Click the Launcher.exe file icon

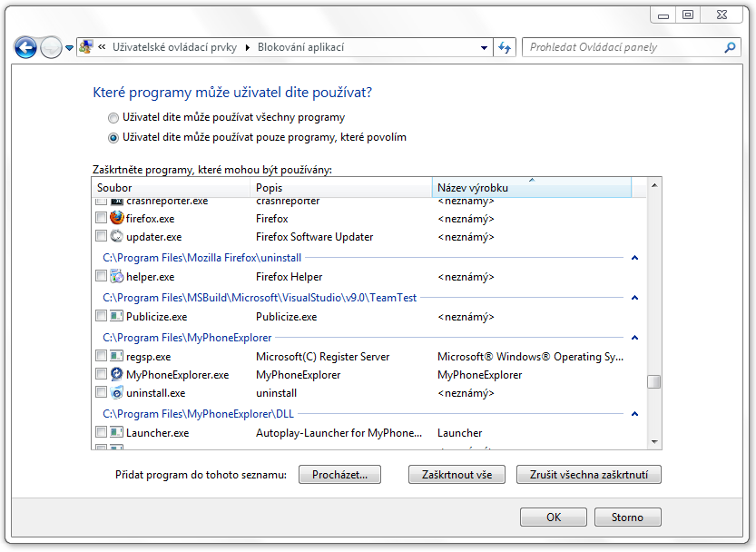117,432
